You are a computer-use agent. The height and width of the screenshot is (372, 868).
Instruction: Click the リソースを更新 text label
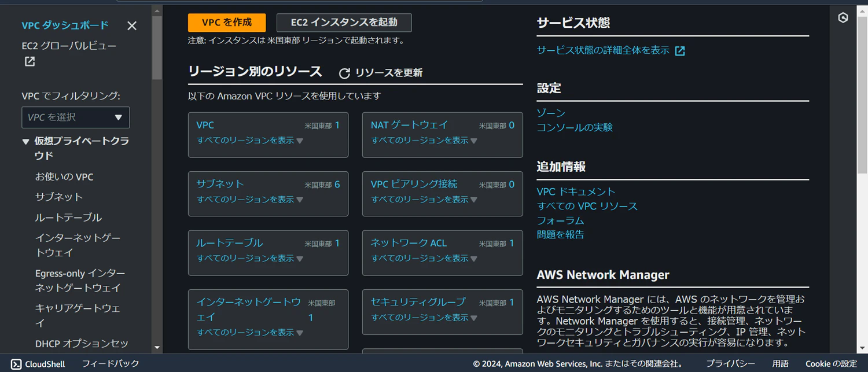[x=389, y=73]
